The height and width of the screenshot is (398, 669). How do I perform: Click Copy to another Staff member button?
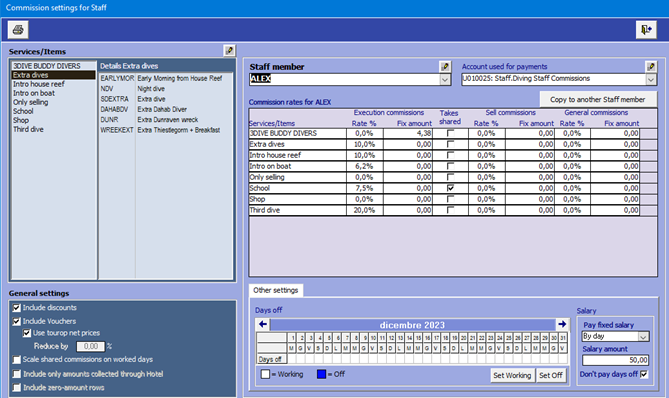[x=598, y=99]
